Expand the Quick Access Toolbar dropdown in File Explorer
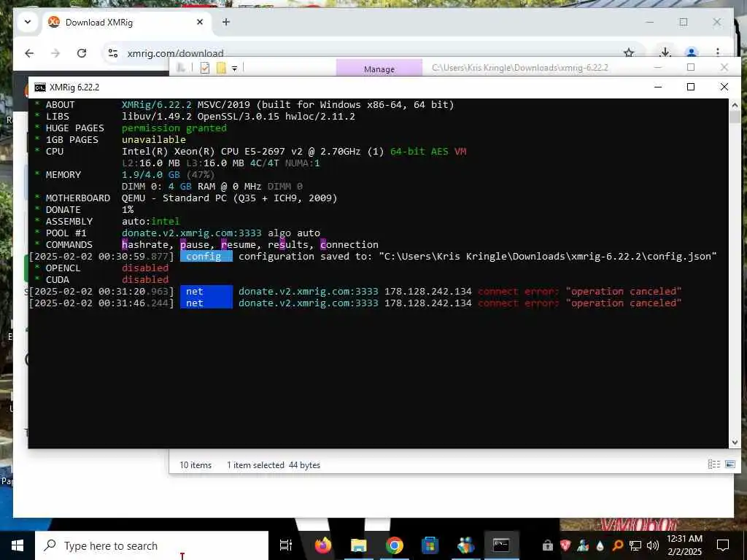 (234, 69)
